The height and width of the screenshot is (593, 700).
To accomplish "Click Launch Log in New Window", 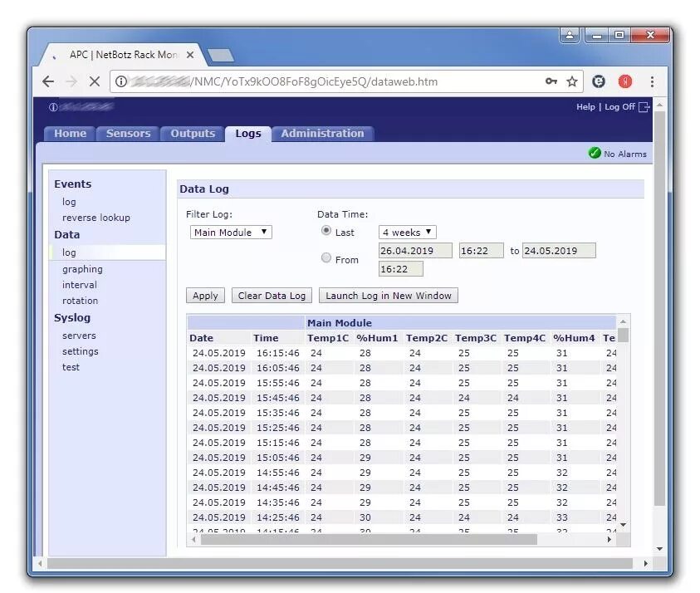I will [389, 296].
